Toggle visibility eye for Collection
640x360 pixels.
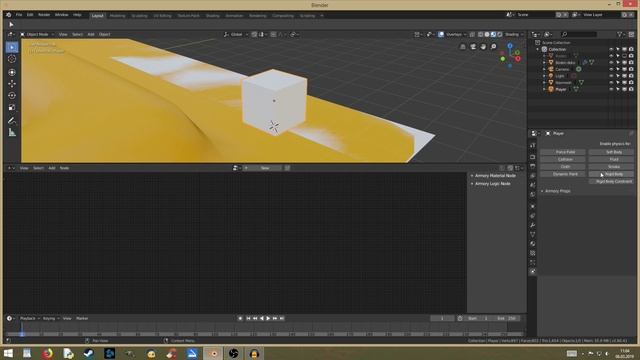tap(611, 49)
